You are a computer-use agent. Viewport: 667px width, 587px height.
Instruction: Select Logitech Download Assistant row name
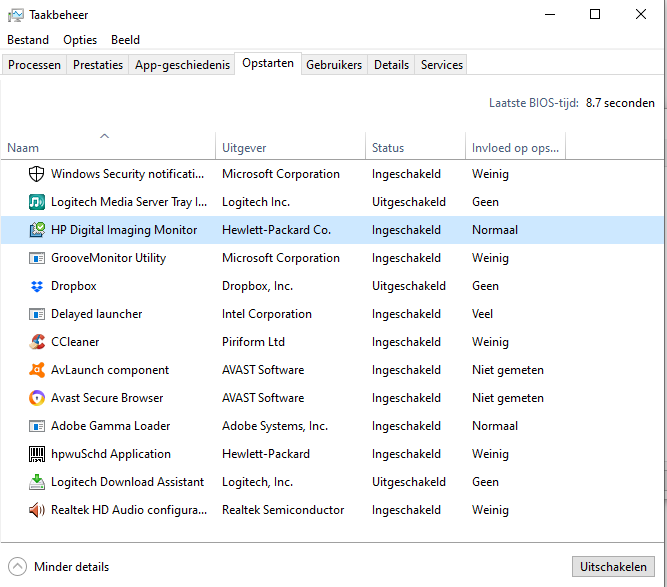point(127,482)
